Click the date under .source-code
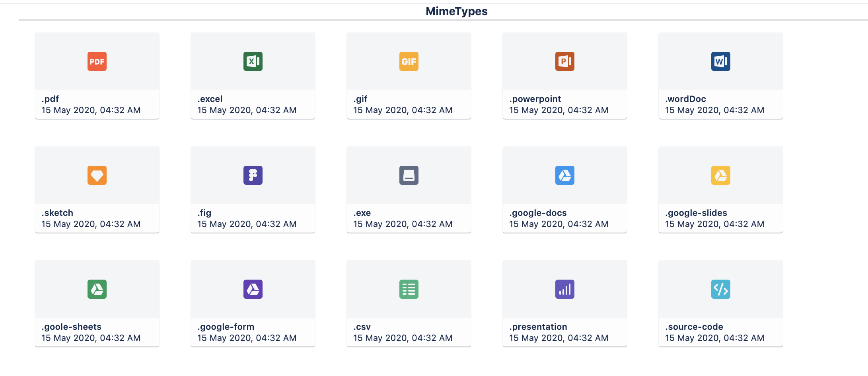Image resolution: width=868 pixels, height=376 pixels. click(715, 338)
